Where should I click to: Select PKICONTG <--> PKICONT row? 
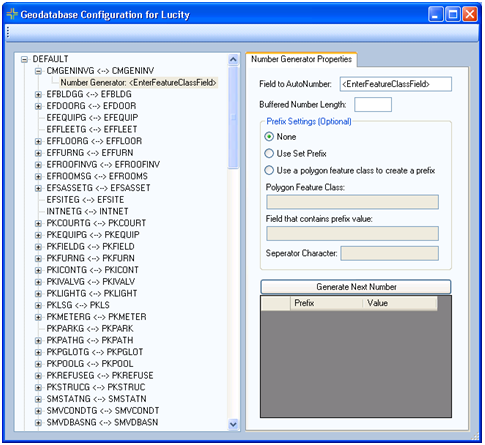pyautogui.click(x=92, y=270)
